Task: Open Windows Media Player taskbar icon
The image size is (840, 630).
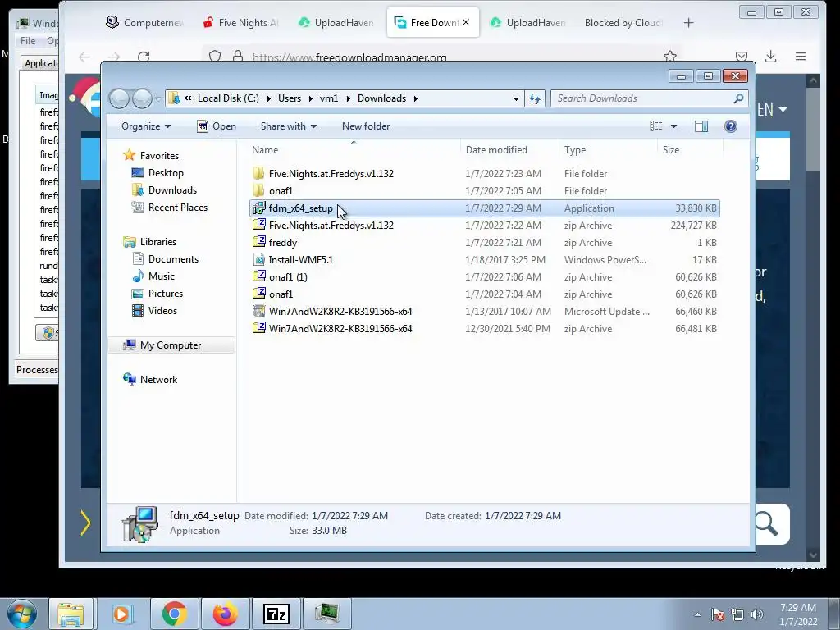Action: [x=121, y=614]
